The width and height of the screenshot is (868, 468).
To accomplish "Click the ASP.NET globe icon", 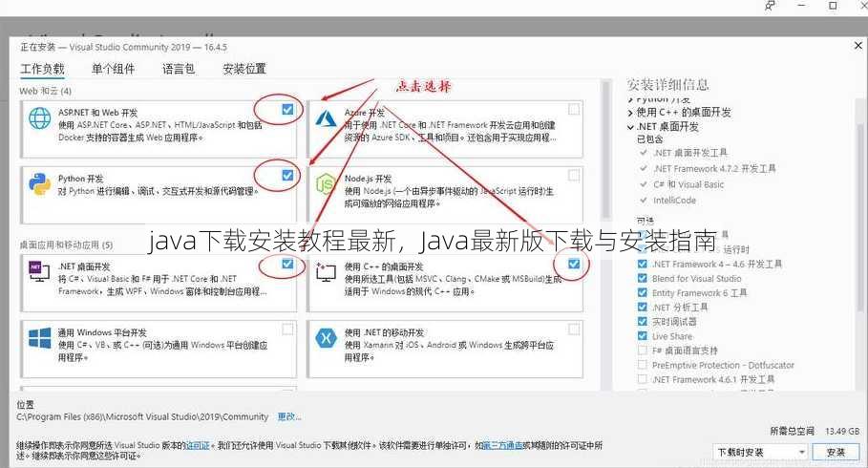I will pos(40,118).
